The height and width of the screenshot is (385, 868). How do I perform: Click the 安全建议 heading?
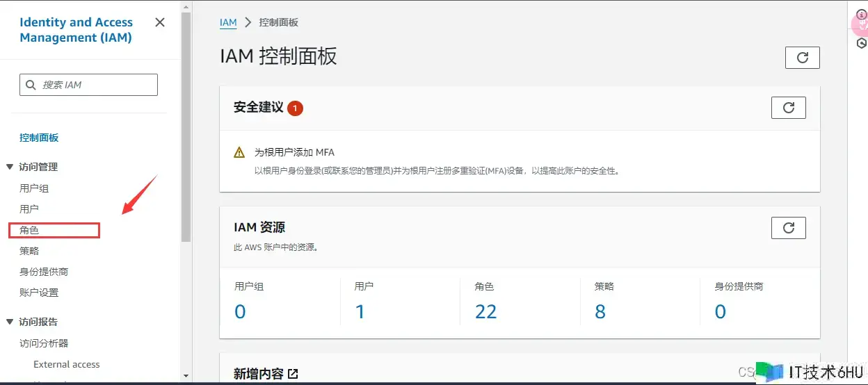(x=259, y=108)
